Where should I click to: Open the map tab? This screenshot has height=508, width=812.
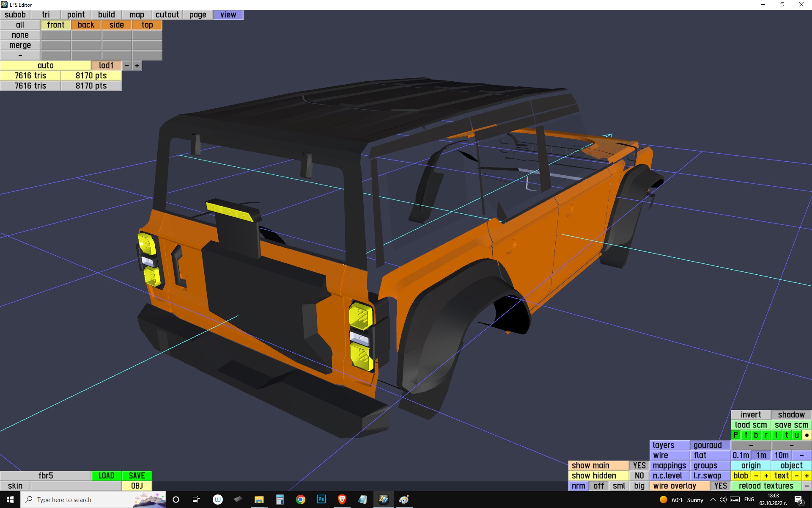coord(137,15)
